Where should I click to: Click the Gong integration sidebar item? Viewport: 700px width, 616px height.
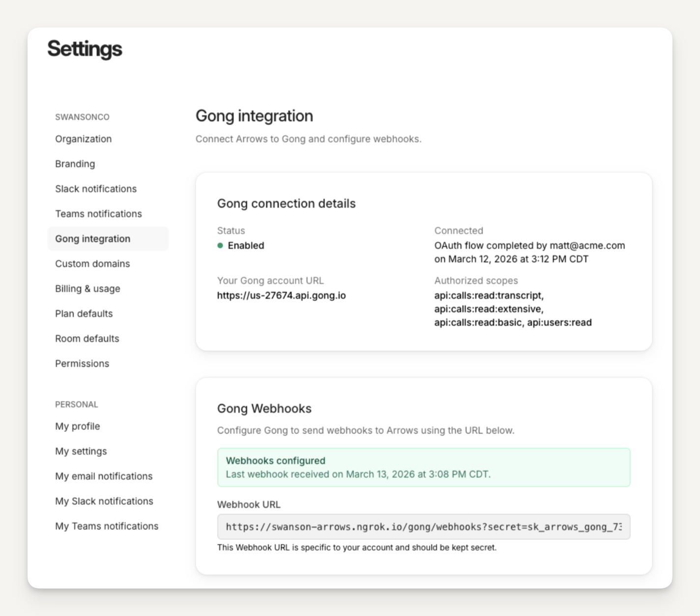[92, 239]
